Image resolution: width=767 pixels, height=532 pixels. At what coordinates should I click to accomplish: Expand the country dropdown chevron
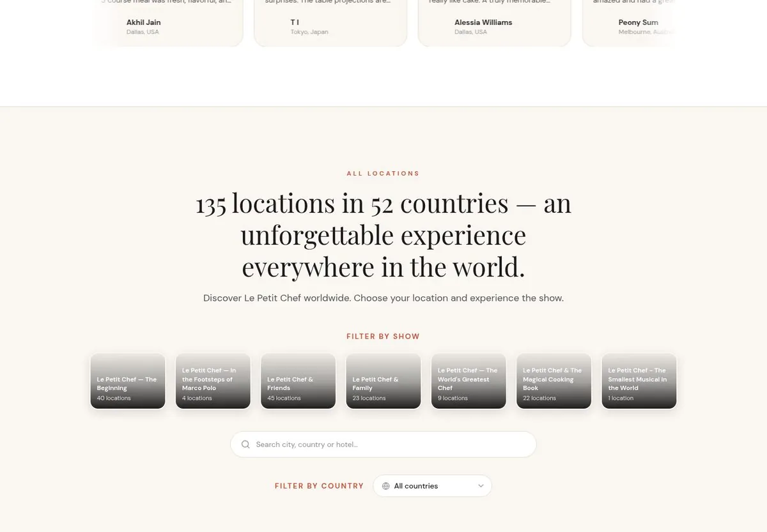481,486
